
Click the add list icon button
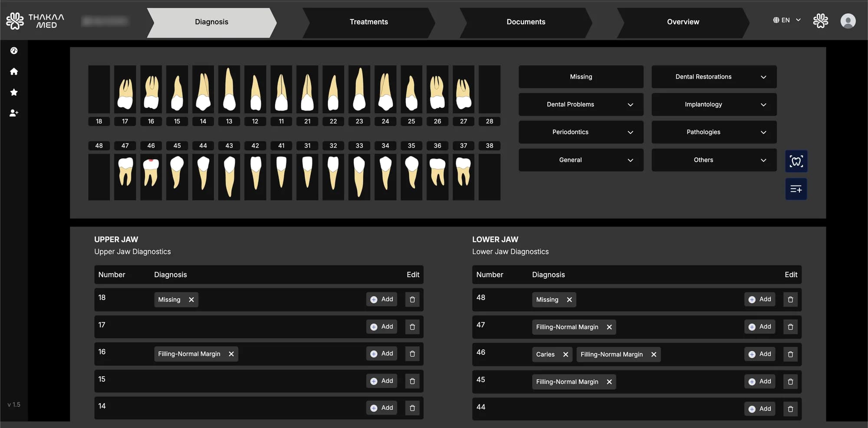point(796,189)
